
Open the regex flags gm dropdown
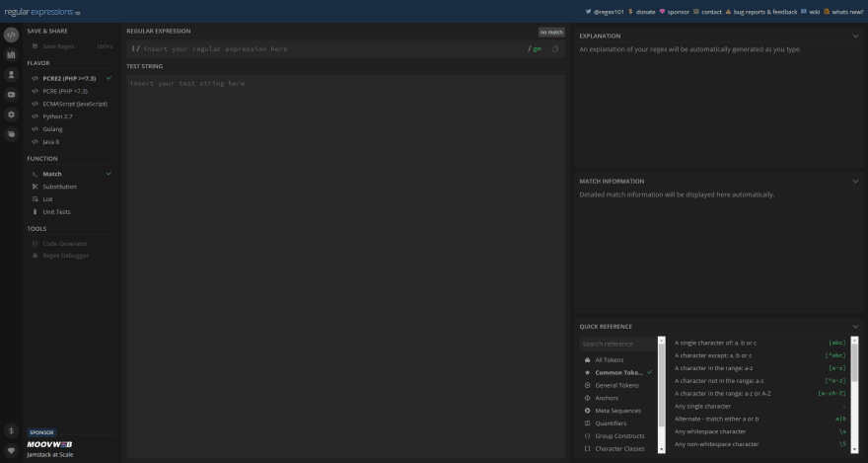pyautogui.click(x=537, y=48)
